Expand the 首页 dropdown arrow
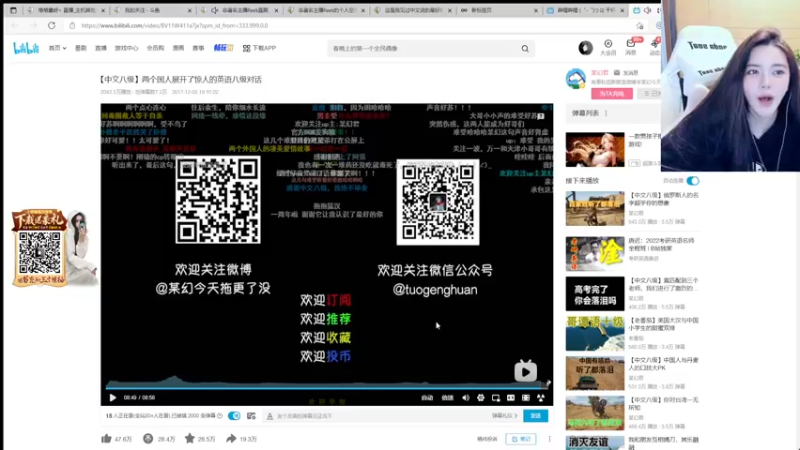Image resolution: width=800 pixels, height=450 pixels. point(64,48)
